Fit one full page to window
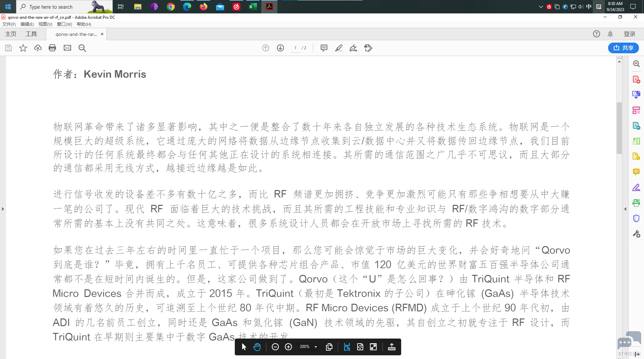 tap(360, 347)
